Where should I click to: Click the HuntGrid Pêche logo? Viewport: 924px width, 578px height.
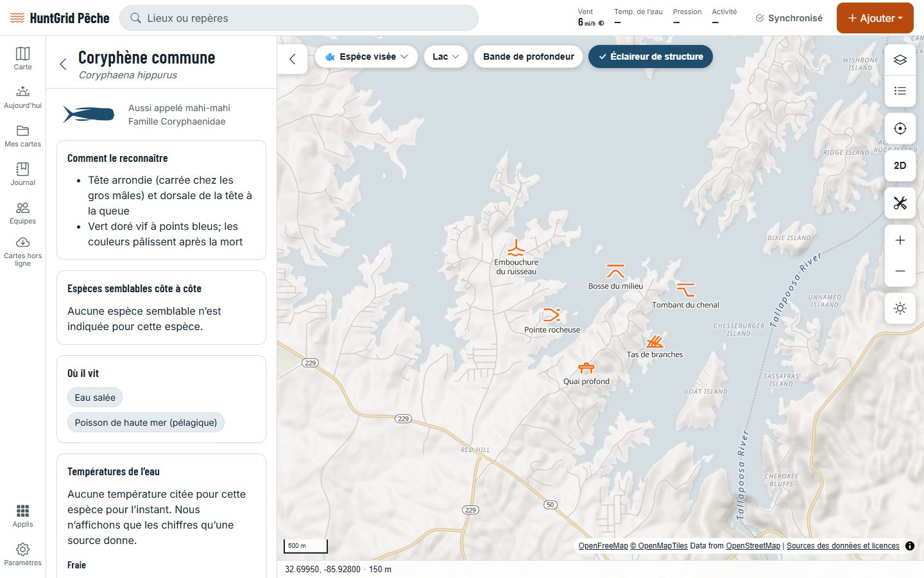point(60,18)
